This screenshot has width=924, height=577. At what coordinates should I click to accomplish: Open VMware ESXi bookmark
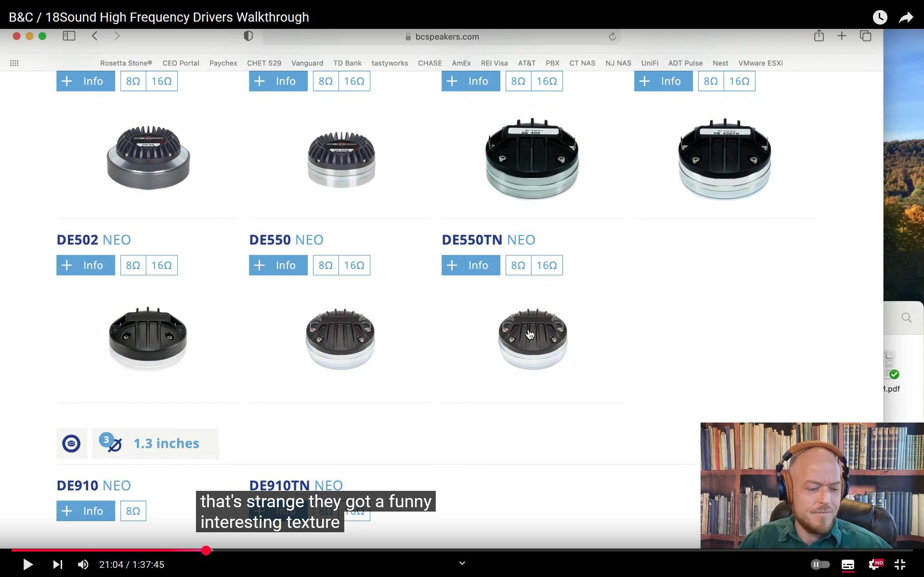[x=760, y=63]
